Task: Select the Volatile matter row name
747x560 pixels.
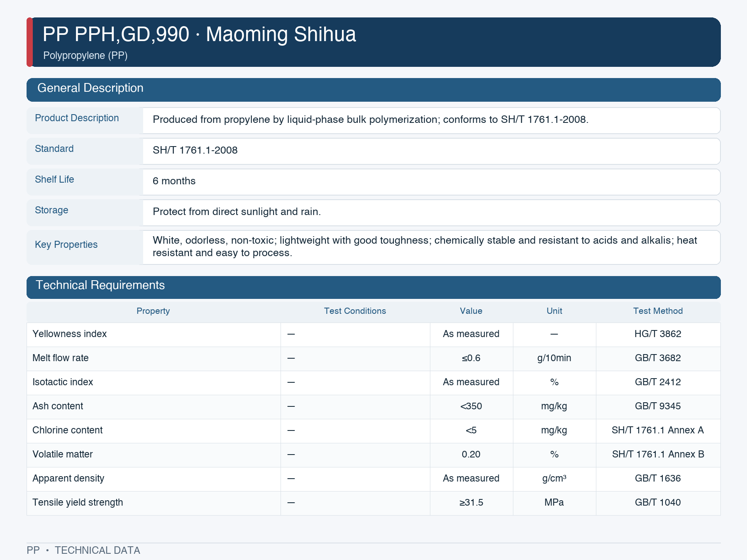Action: click(x=63, y=455)
